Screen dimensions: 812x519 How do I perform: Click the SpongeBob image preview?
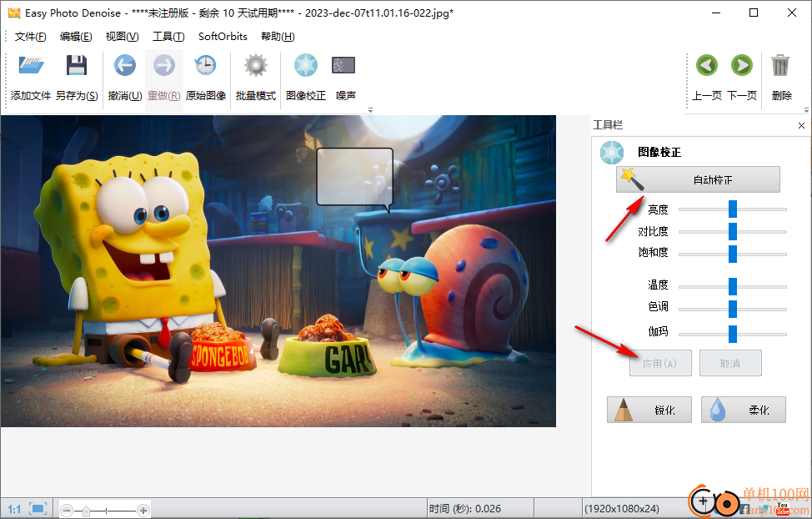click(x=278, y=271)
